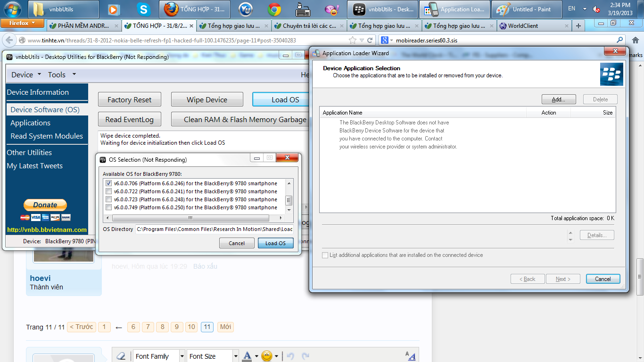Expand smilies dropdown arrow
This screenshot has width=644, height=362.
tap(276, 356)
